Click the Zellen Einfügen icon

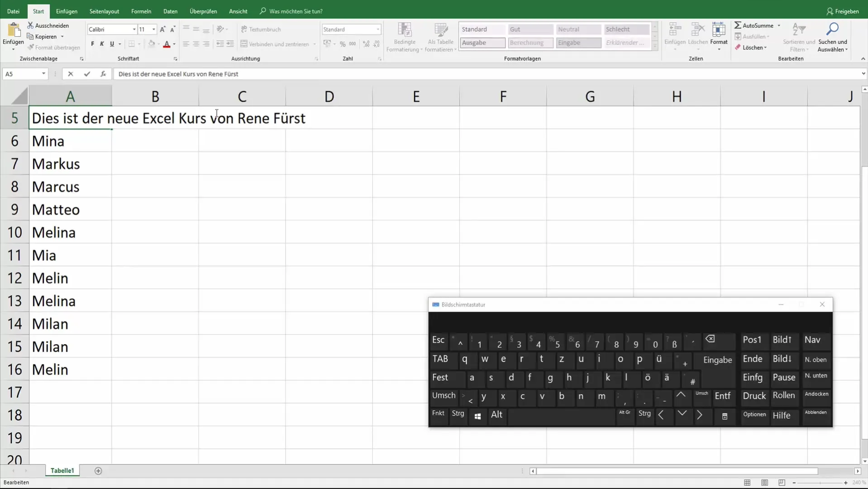click(675, 30)
